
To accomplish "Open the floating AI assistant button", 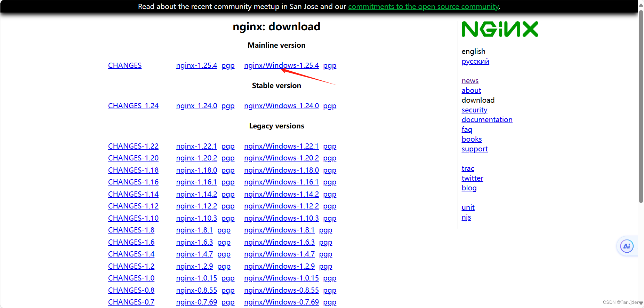I will (x=627, y=246).
